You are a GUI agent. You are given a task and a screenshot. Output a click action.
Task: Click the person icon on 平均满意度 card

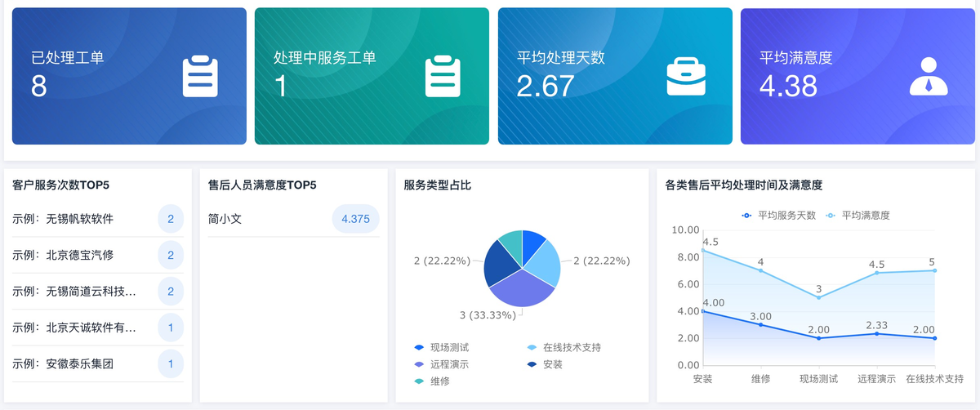click(929, 76)
